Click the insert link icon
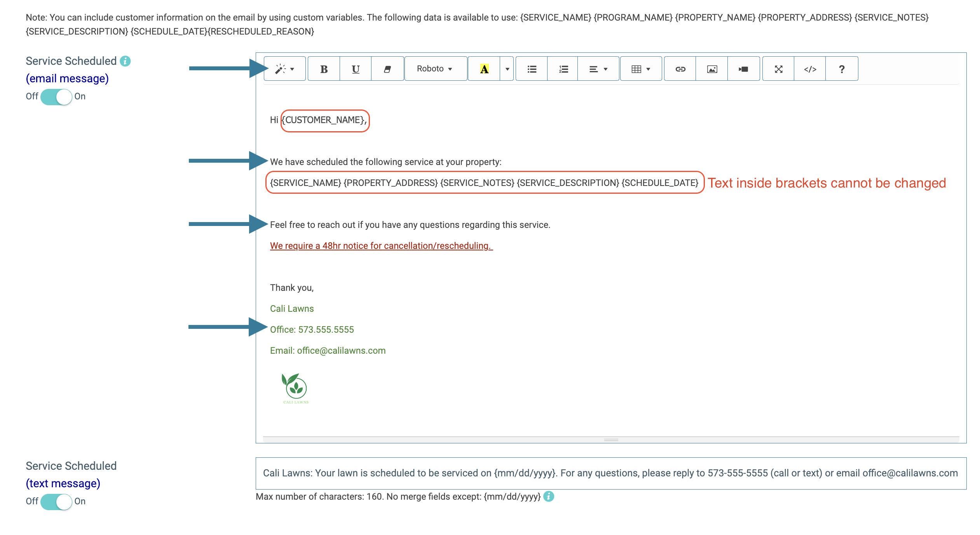980x535 pixels. (x=680, y=69)
